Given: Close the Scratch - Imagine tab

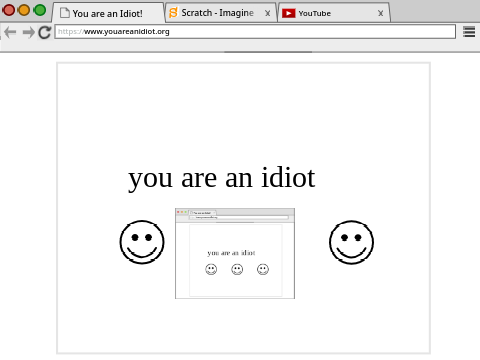Looking at the screenshot, I should pyautogui.click(x=267, y=13).
